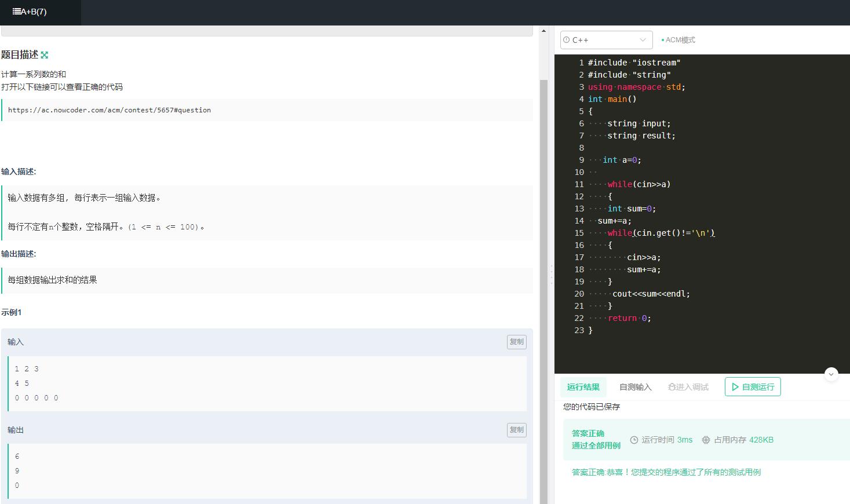Click the runtime value '3ms'

click(x=685, y=440)
